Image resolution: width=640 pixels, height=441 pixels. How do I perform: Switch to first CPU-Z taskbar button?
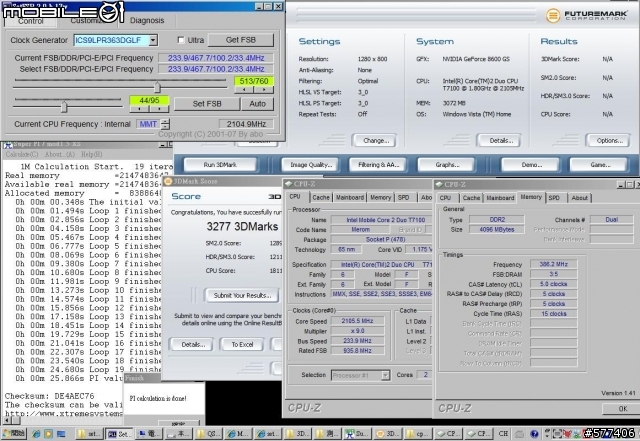tap(449, 434)
